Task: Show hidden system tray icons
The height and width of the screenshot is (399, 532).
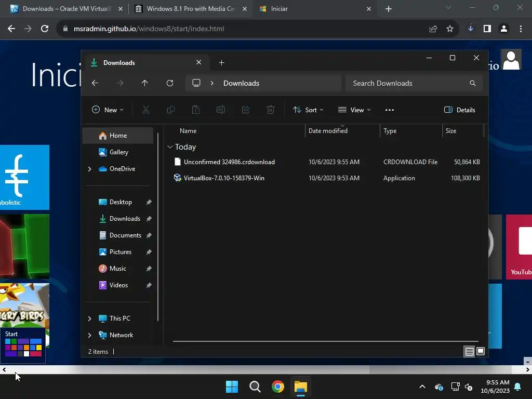Action: click(x=422, y=387)
